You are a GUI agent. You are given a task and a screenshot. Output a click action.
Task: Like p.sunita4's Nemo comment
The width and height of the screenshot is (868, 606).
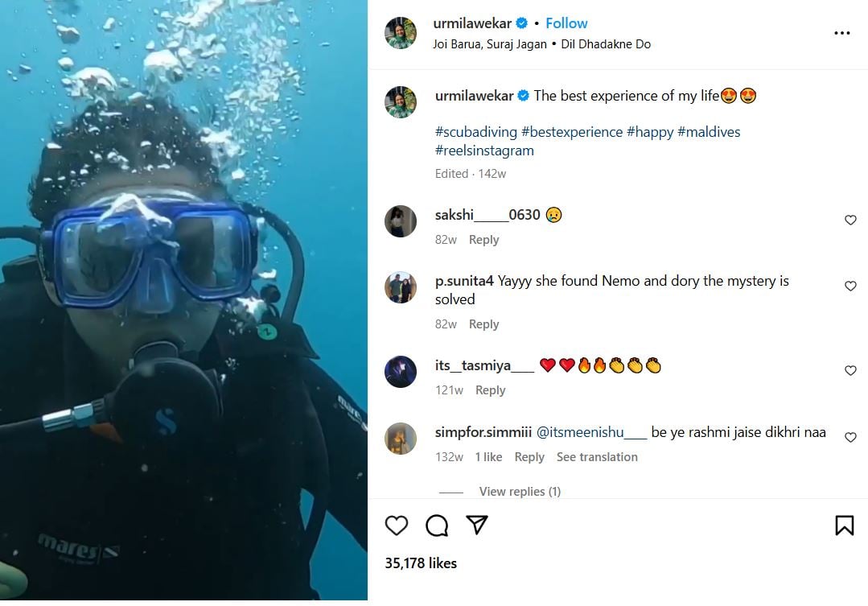(850, 287)
